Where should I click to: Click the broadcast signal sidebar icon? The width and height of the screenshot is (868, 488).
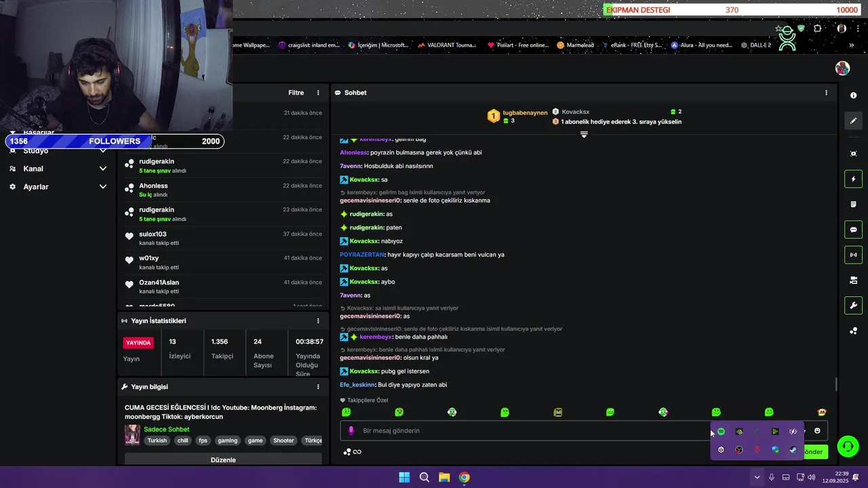853,255
